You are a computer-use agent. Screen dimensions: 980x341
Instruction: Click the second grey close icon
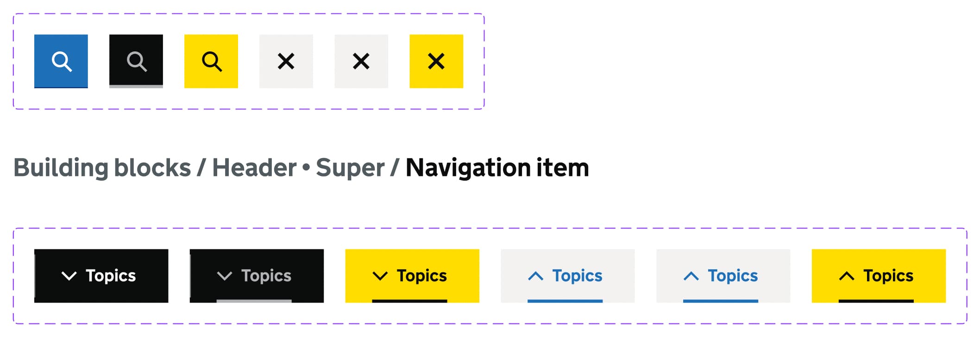pos(361,61)
